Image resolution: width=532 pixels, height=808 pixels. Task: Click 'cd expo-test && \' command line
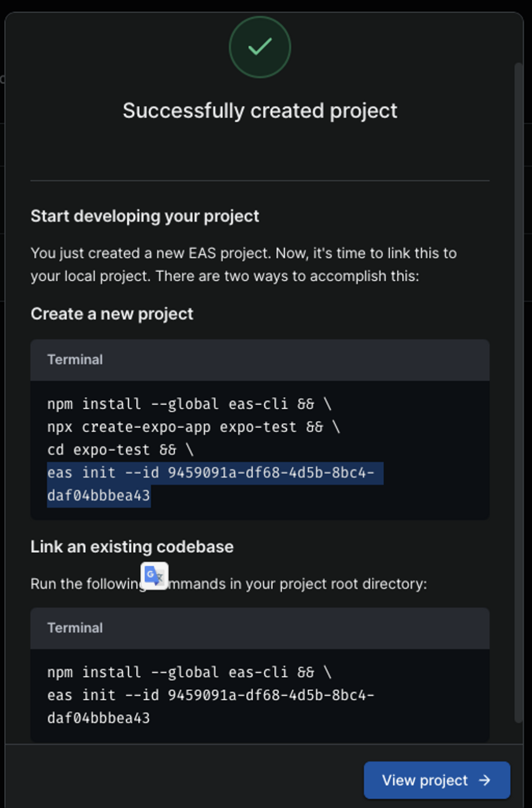click(x=120, y=450)
